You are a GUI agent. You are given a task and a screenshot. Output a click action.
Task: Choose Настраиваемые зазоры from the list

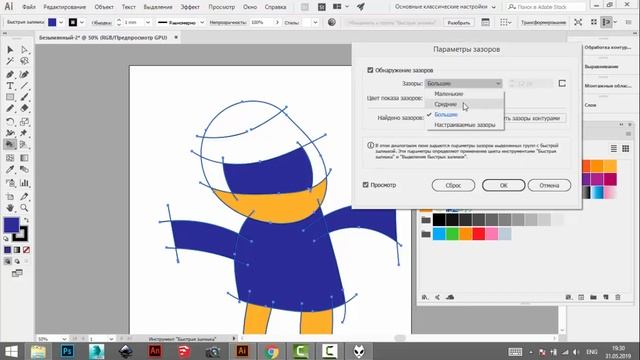point(465,125)
